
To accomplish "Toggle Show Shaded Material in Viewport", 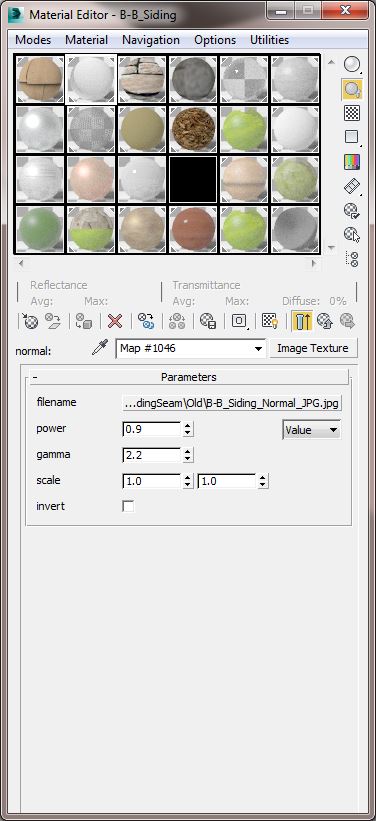I will coord(270,320).
